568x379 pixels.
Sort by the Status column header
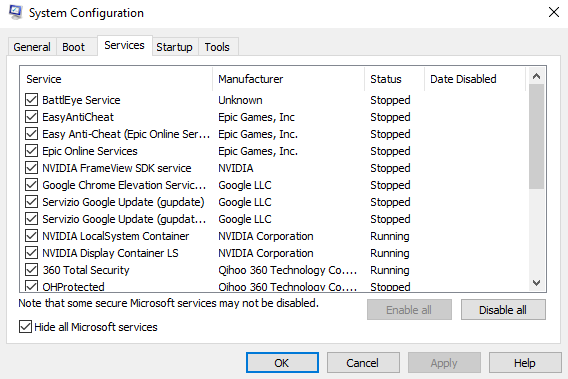[x=394, y=79]
